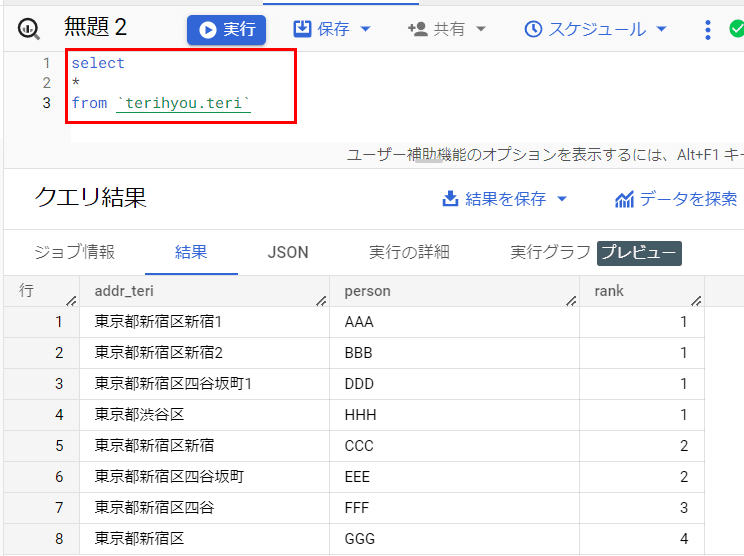Click the 結果を保存 download icon

click(x=450, y=199)
